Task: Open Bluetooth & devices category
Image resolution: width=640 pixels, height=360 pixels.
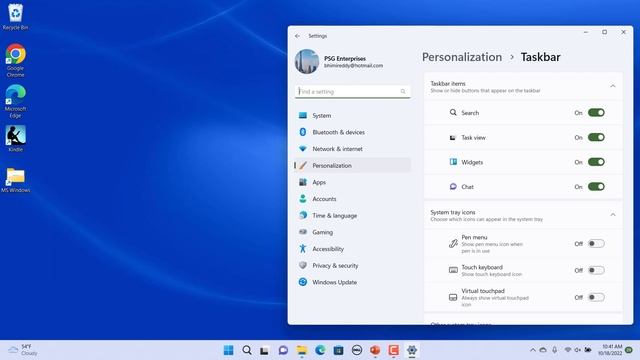Action: pos(352,132)
